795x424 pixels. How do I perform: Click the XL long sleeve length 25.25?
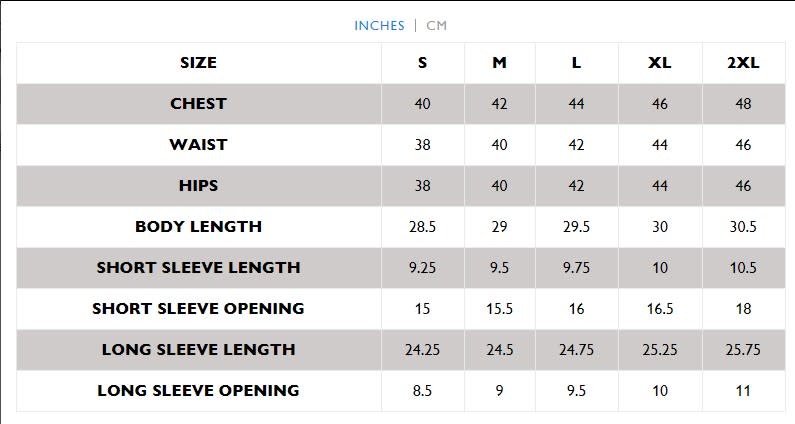click(659, 350)
